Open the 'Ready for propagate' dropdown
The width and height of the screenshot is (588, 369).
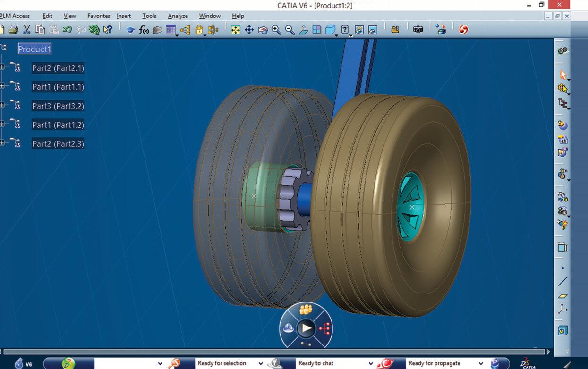point(481,363)
